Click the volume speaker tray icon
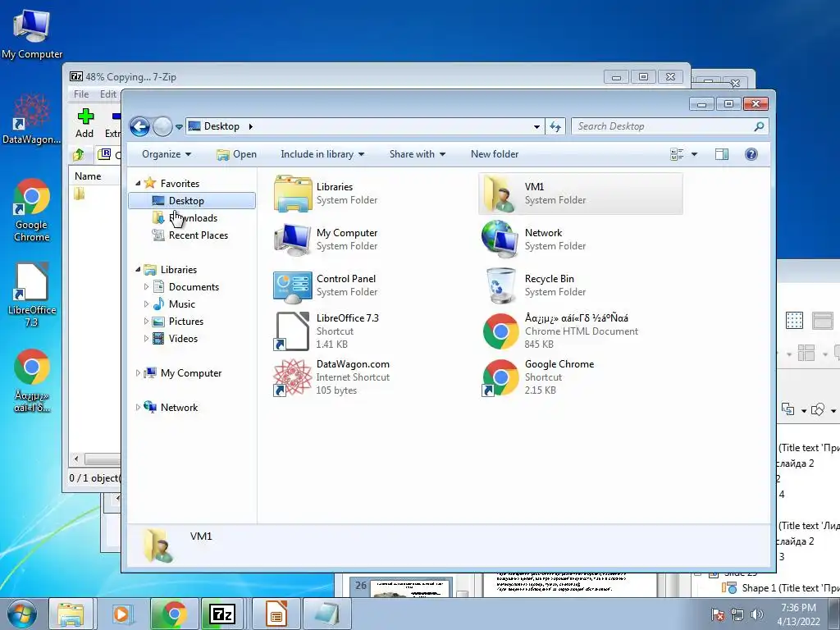Viewport: 840px width, 630px height. [757, 614]
